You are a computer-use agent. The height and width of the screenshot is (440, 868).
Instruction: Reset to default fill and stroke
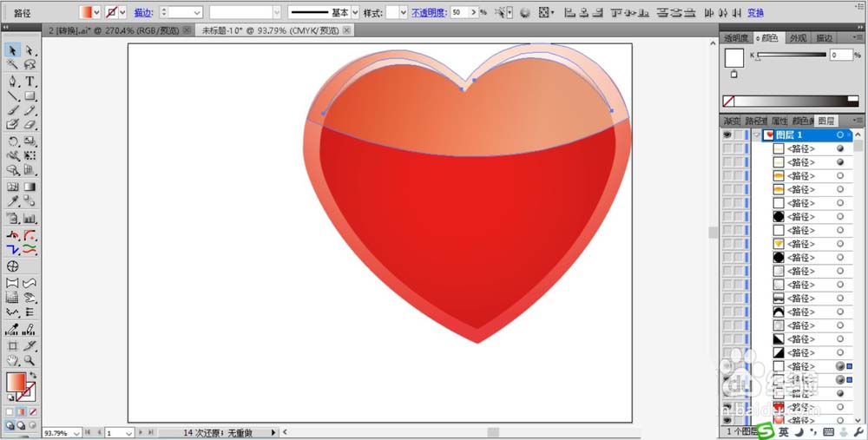(10, 398)
